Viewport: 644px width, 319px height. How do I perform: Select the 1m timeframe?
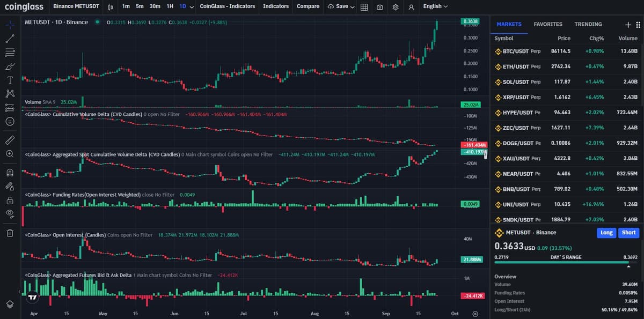point(126,6)
